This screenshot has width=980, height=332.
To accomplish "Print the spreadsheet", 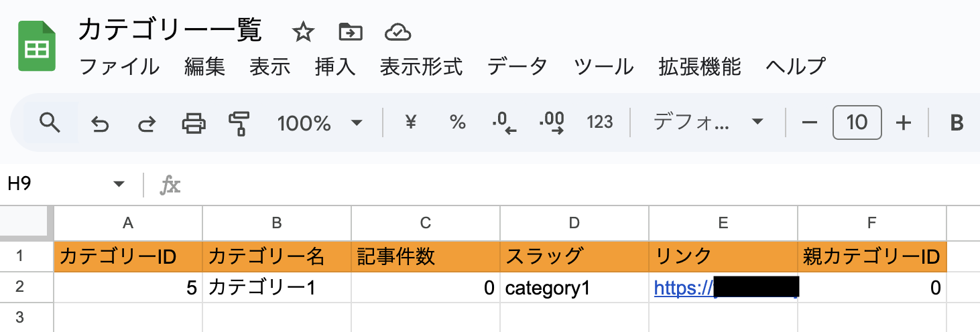I will point(194,122).
